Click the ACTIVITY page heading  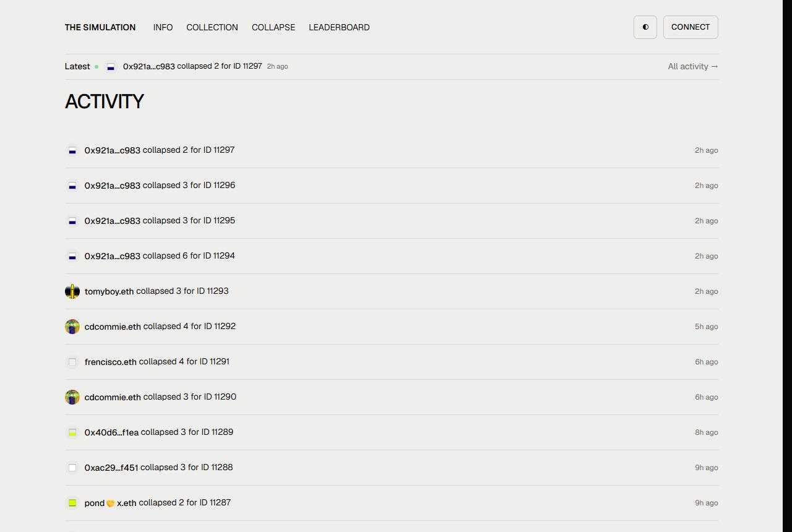point(105,101)
